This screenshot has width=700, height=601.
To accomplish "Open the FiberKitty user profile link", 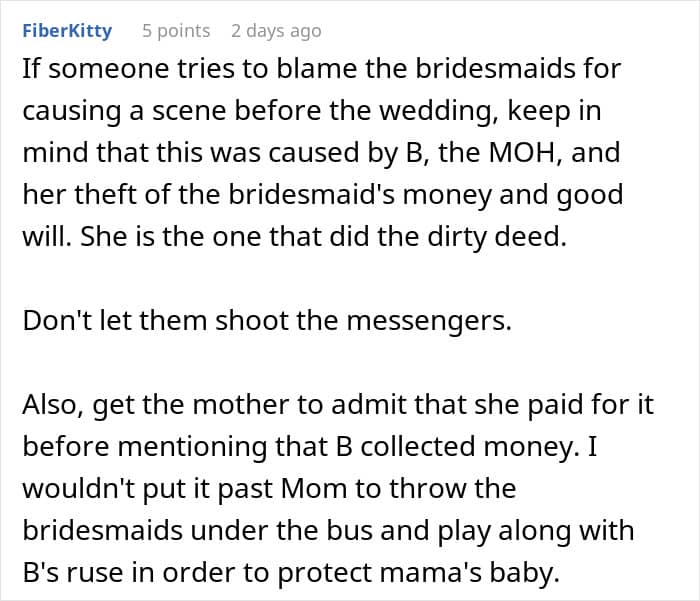I will coord(67,31).
